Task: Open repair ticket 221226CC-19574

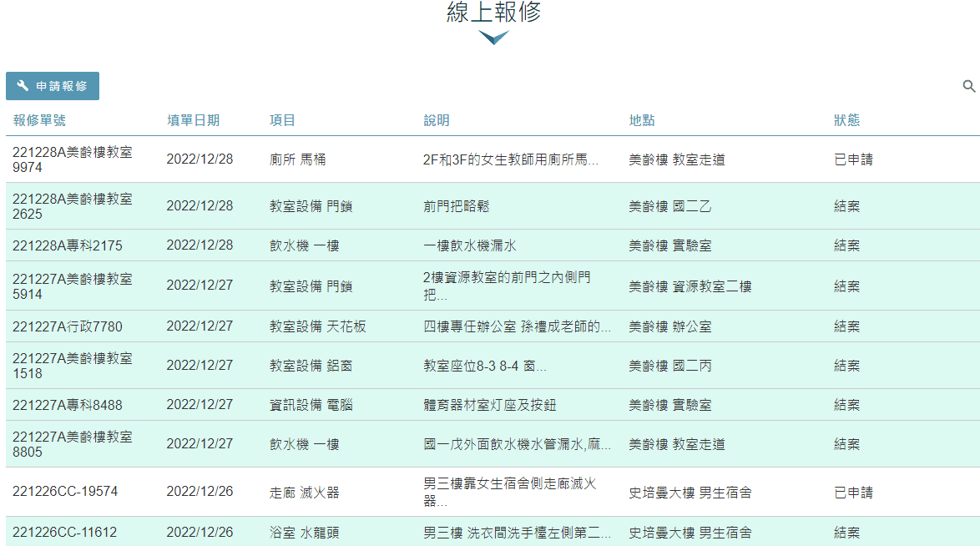Action: 65,492
